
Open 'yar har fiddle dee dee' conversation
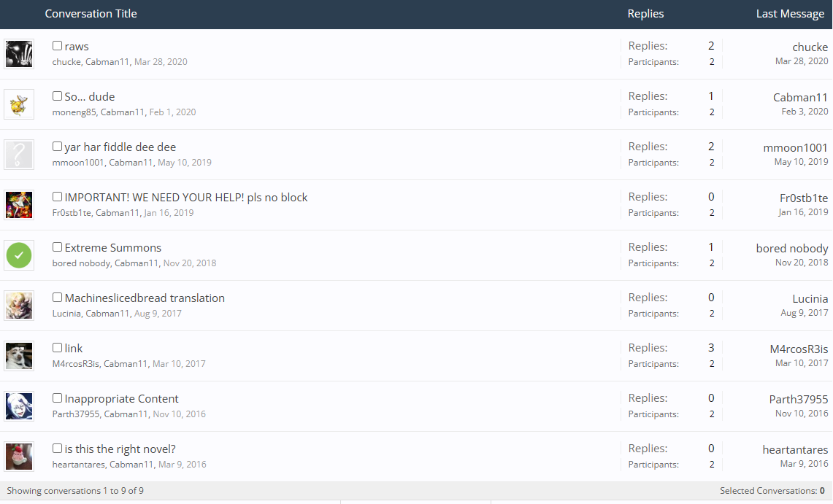click(120, 147)
